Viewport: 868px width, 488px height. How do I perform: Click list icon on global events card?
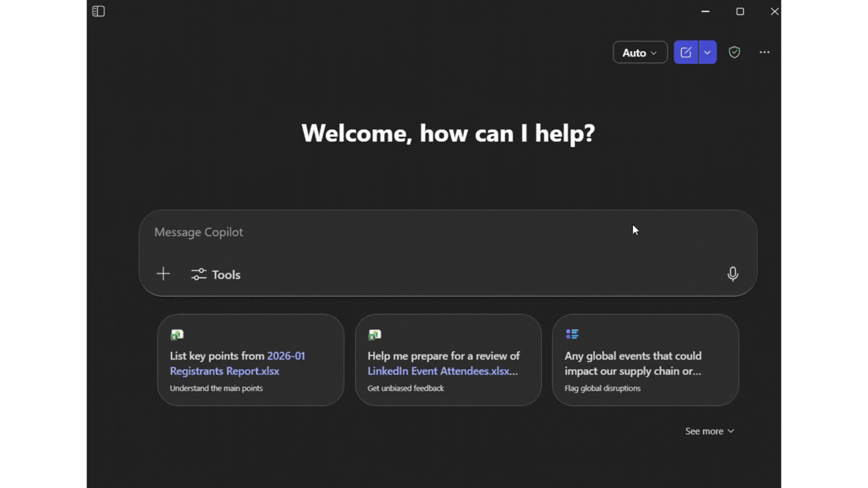coord(572,334)
